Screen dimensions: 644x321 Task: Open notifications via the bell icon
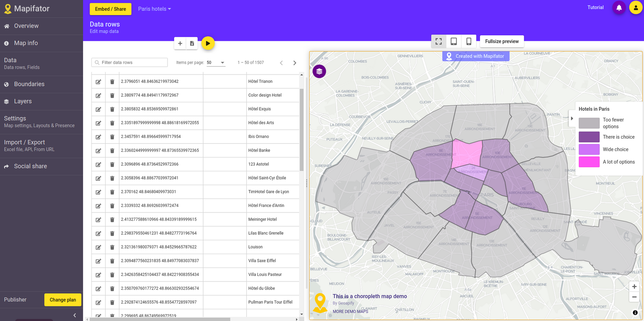(619, 7)
